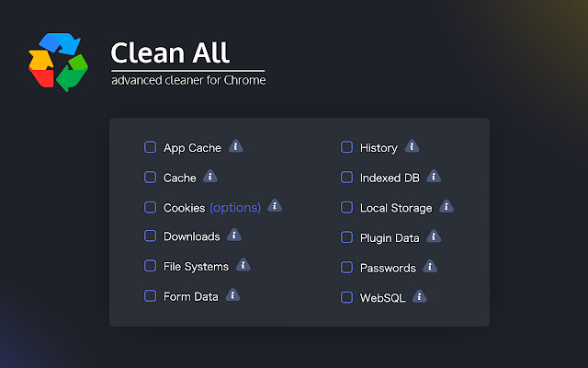Screen dimensions: 588x368
Task: Tick the Cookies checkbox
Action: (150, 207)
